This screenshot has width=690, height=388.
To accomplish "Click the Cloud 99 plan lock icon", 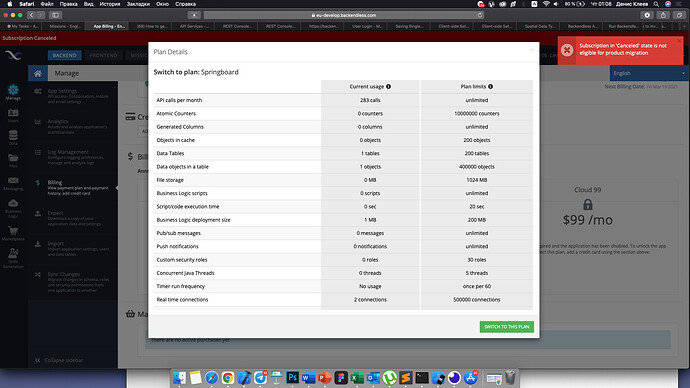I will coord(587,205).
